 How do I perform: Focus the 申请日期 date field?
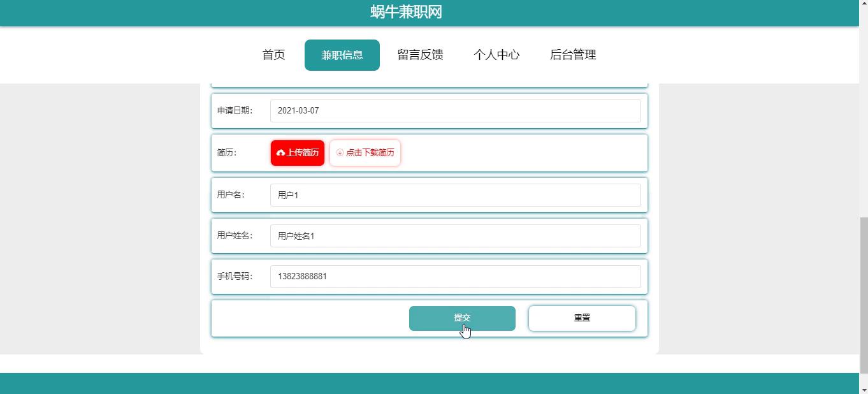point(455,111)
